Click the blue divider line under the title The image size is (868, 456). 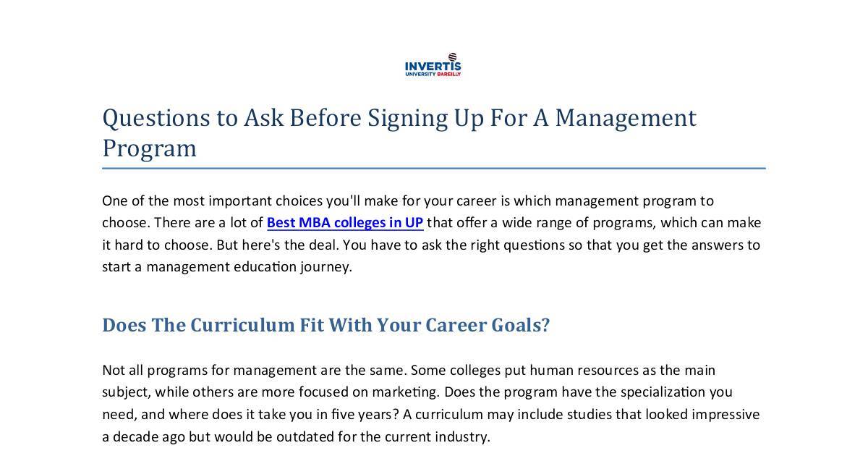[x=433, y=168]
